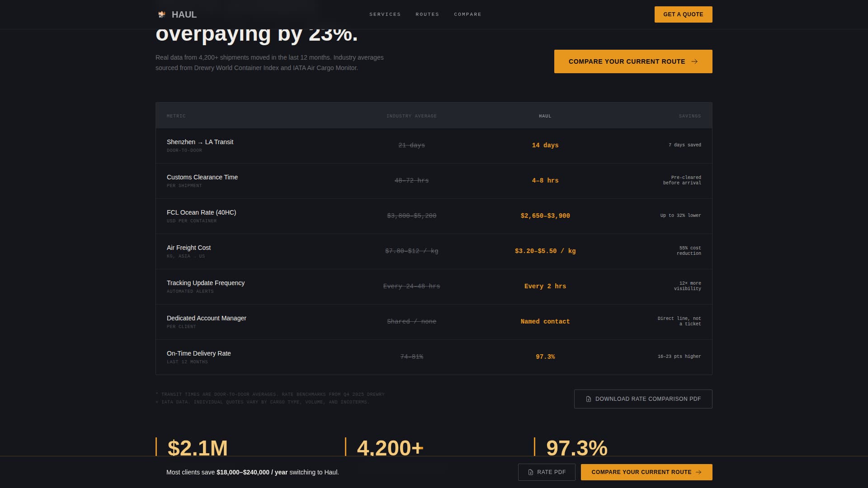Click the PDF file icon on Download Rate Comparison button

[588, 399]
